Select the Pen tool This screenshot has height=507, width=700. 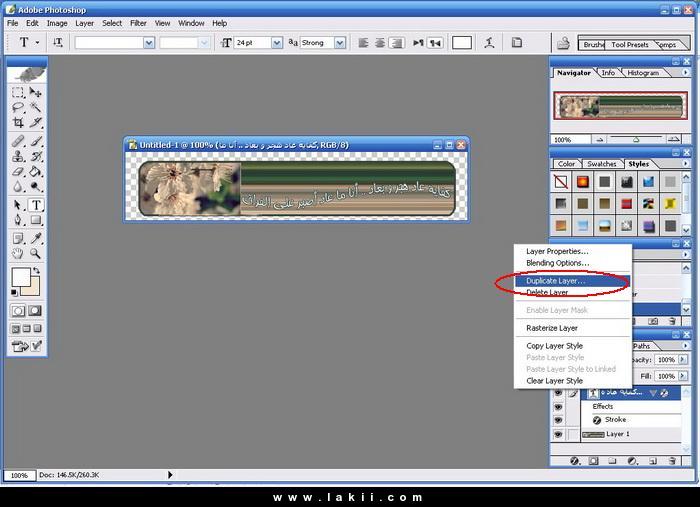(18, 220)
